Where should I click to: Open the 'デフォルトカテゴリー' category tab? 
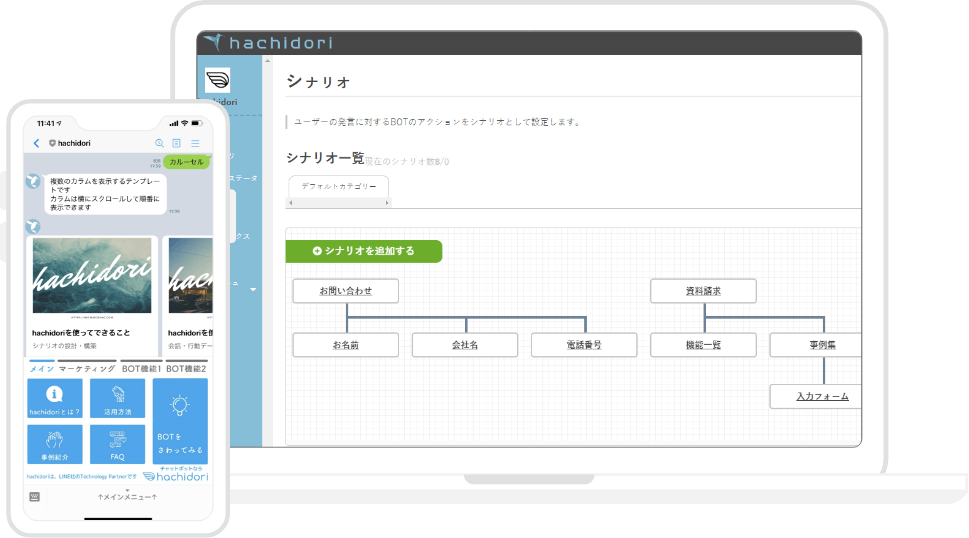[339, 186]
